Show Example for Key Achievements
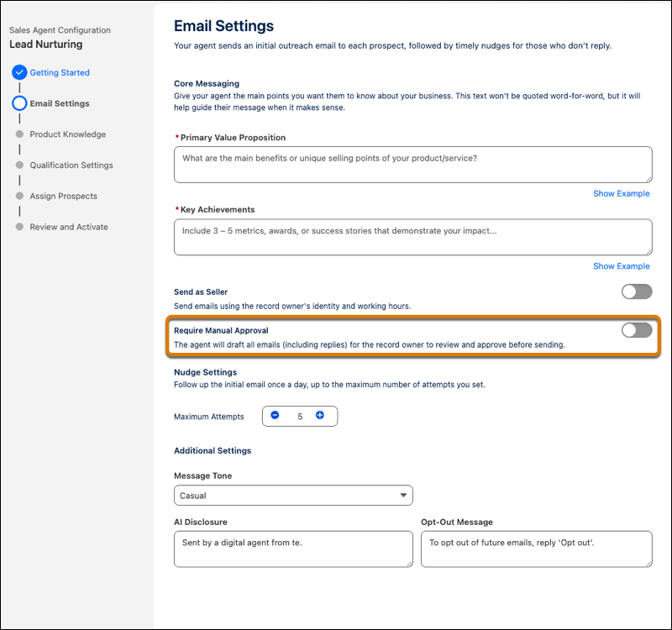Viewport: 672px width, 630px height. [x=621, y=266]
